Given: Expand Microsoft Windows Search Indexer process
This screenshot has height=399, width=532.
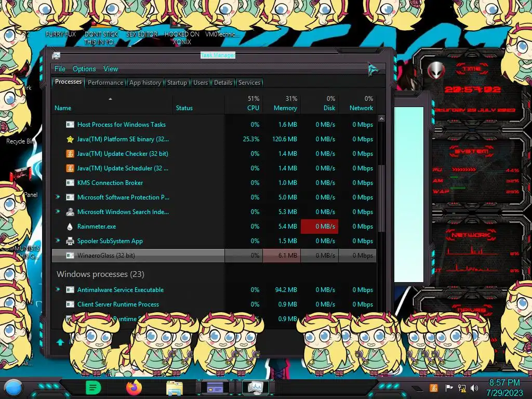Looking at the screenshot, I should pos(57,211).
